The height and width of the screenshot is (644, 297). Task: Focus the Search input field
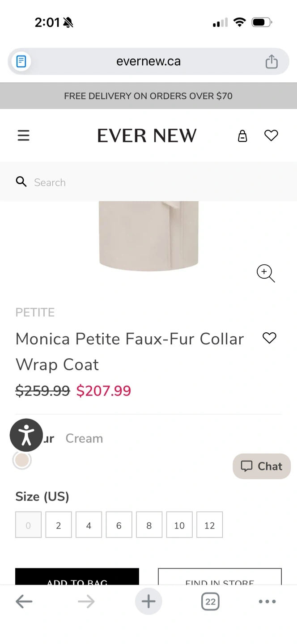(x=148, y=182)
